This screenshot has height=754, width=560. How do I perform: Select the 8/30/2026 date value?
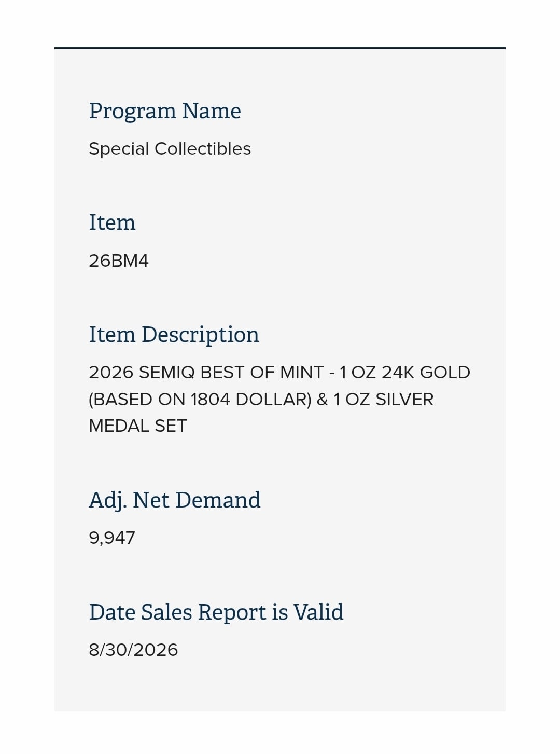(x=133, y=650)
